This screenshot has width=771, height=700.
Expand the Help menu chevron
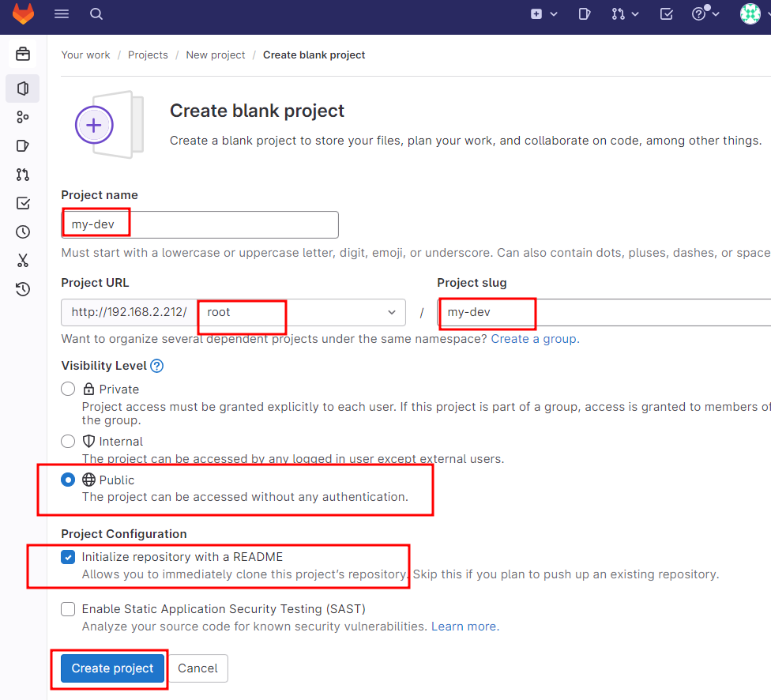click(x=716, y=14)
